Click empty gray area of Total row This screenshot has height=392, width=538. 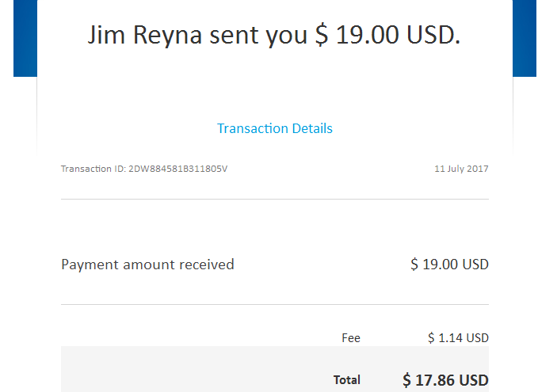click(196, 371)
